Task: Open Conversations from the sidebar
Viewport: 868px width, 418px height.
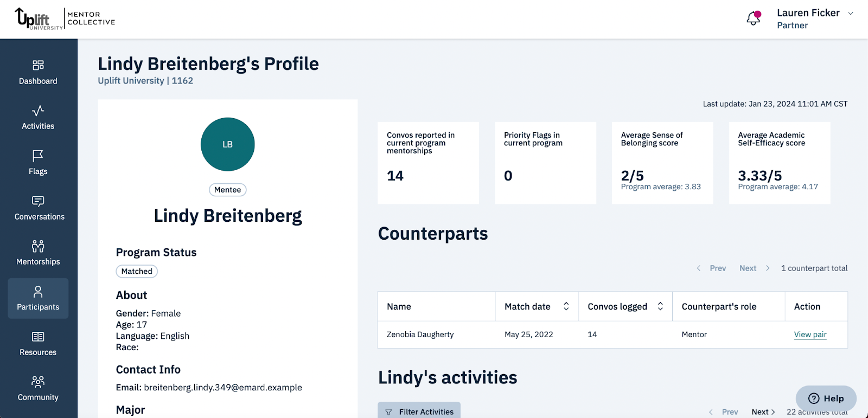Action: 37,208
